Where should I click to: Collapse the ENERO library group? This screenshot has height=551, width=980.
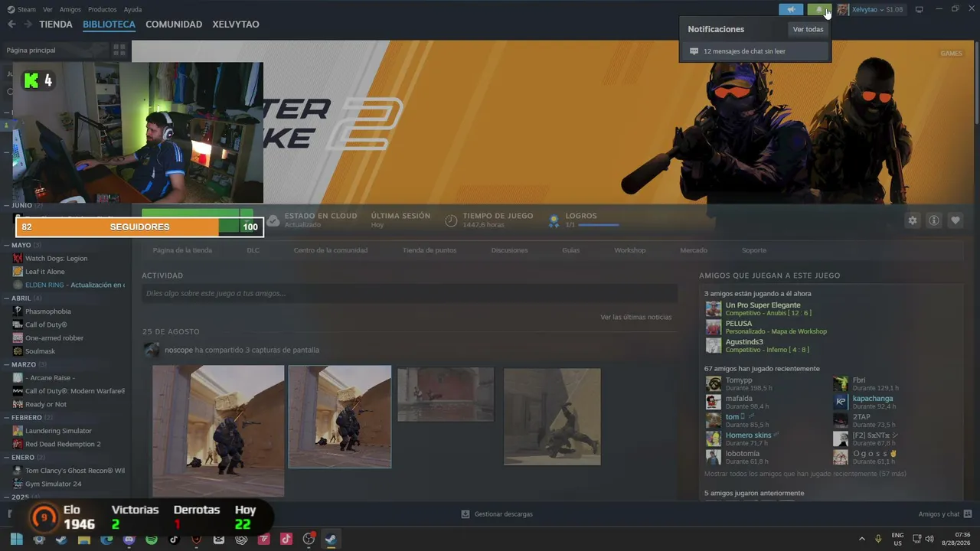(x=6, y=458)
